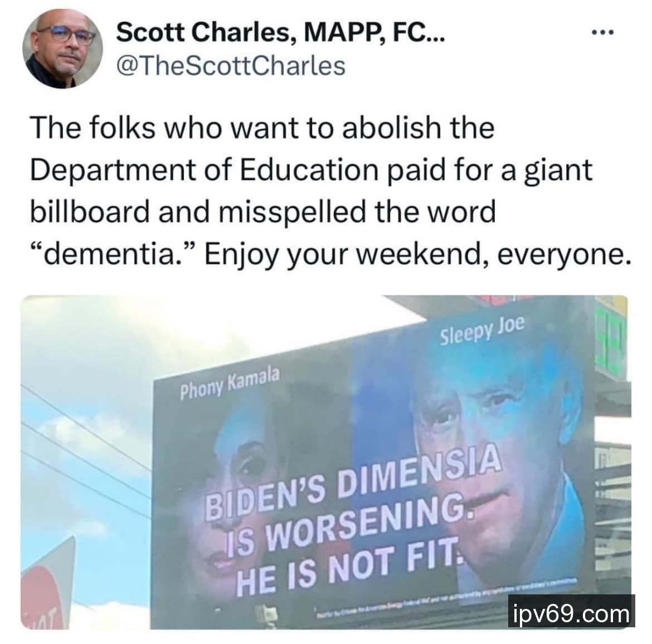The height and width of the screenshot is (644, 652).
Task: Select the word "billboard" in tweet text
Action: click(x=89, y=211)
